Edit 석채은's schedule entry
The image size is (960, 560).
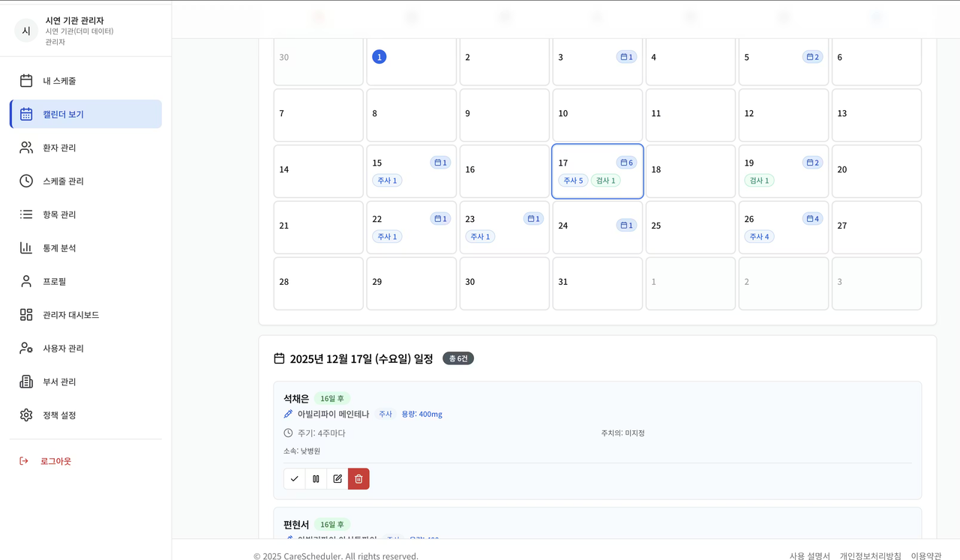pos(337,478)
